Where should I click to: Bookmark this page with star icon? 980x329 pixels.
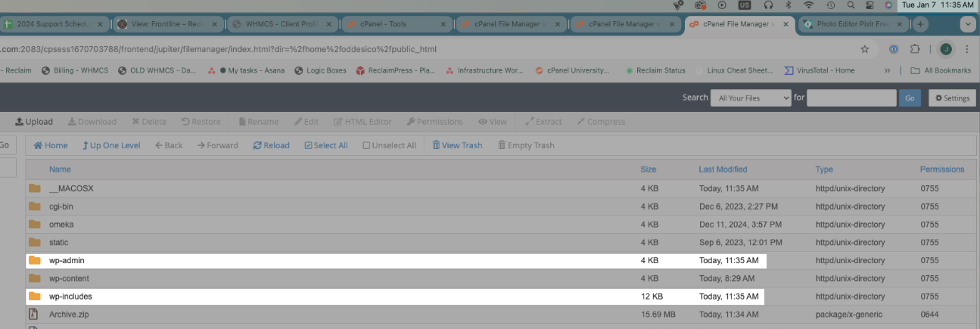tap(865, 49)
